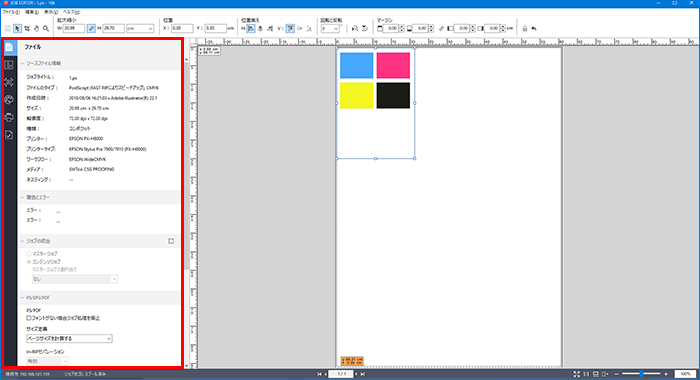Activate the hand pan tool

(37, 29)
